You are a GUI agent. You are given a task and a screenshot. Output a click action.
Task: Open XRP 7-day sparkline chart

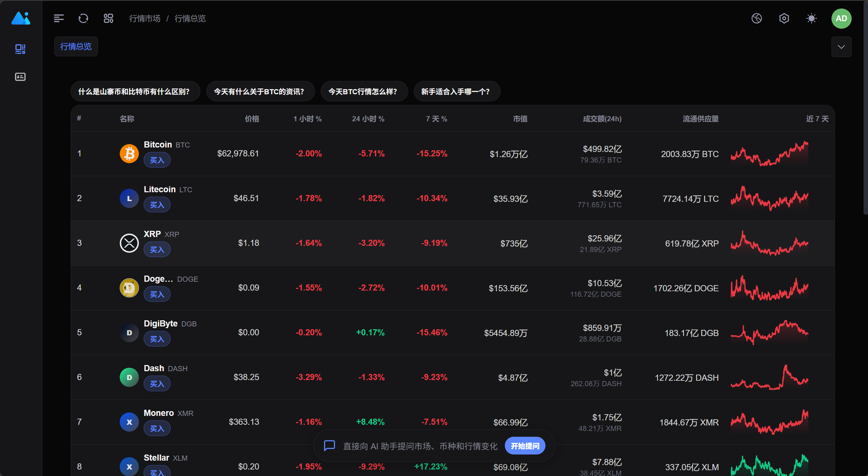click(x=769, y=243)
